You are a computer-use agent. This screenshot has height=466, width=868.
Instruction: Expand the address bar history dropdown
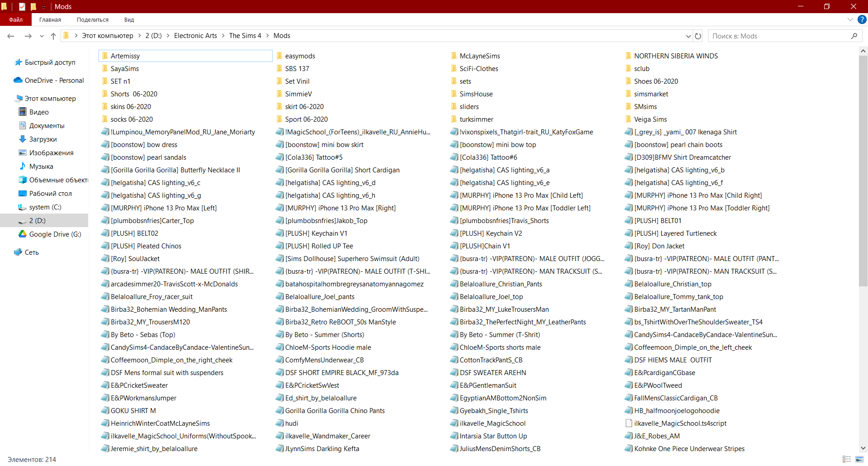click(688, 36)
